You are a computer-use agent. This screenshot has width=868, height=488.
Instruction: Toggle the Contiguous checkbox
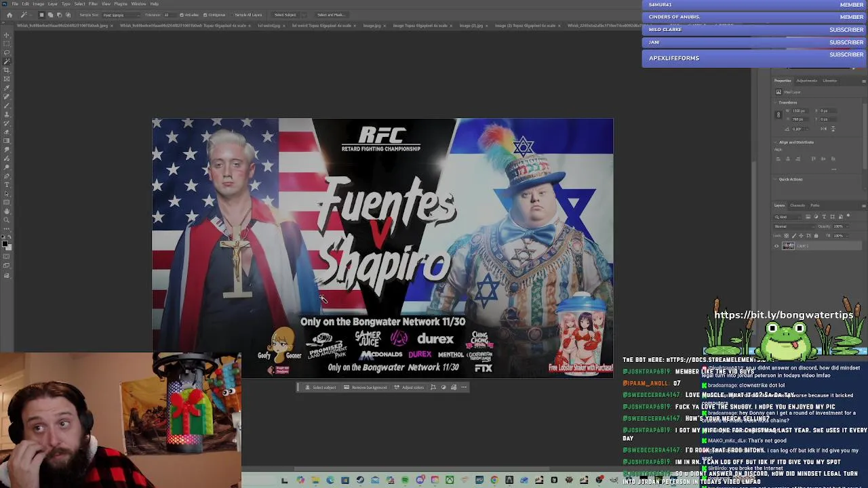205,14
